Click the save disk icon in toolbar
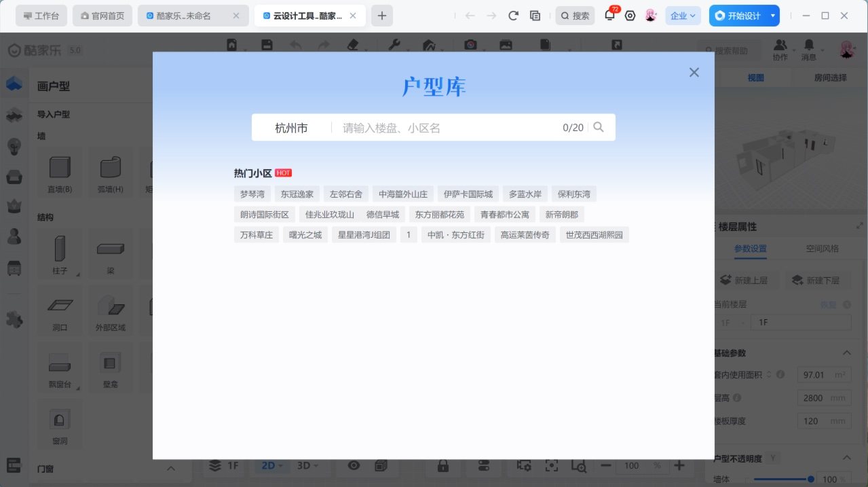The width and height of the screenshot is (868, 487). point(267,45)
